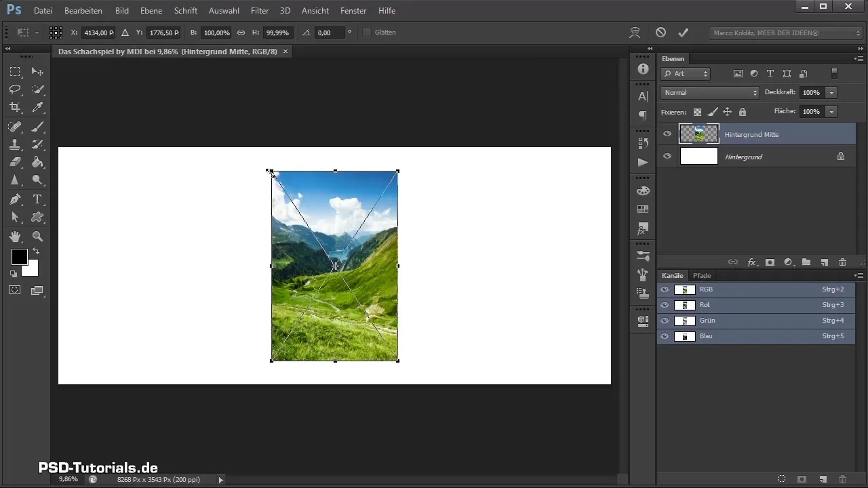868x488 pixels.
Task: Add layer style fx button
Action: [751, 262]
